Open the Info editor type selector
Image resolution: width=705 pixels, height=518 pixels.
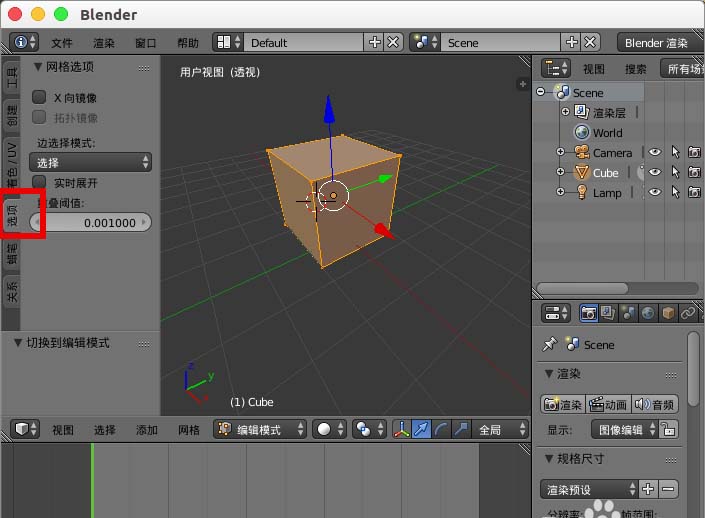tap(24, 42)
